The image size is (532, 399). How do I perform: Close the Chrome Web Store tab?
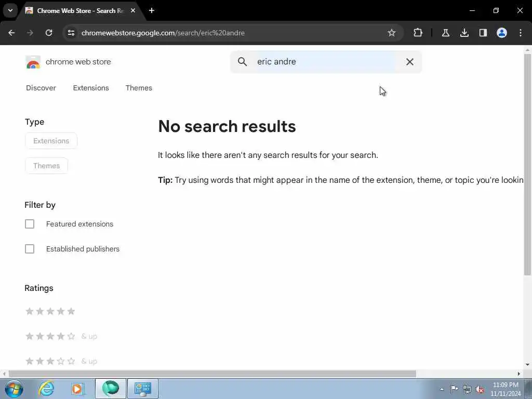click(133, 10)
